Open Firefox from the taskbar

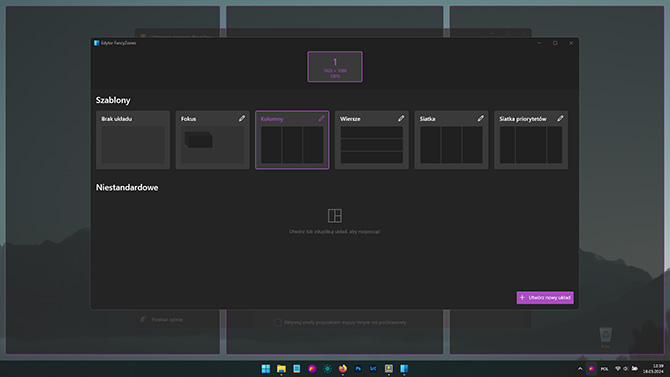(x=343, y=368)
